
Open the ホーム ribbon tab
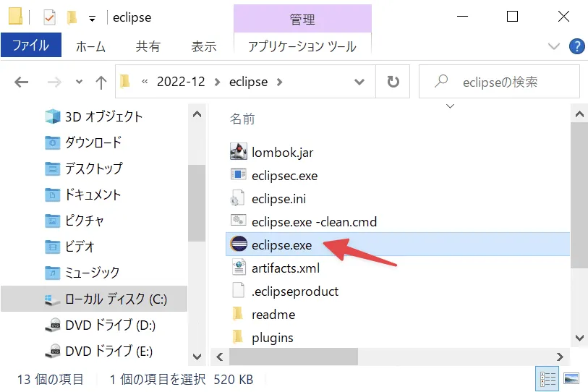click(x=90, y=46)
